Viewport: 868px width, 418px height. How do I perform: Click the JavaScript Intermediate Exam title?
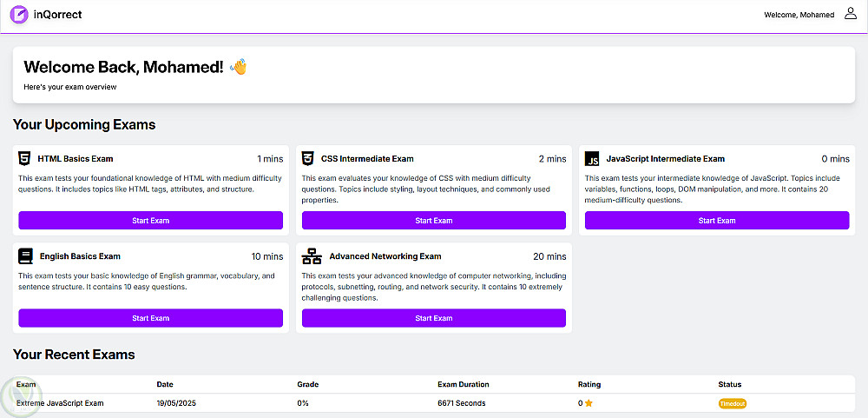tap(666, 158)
